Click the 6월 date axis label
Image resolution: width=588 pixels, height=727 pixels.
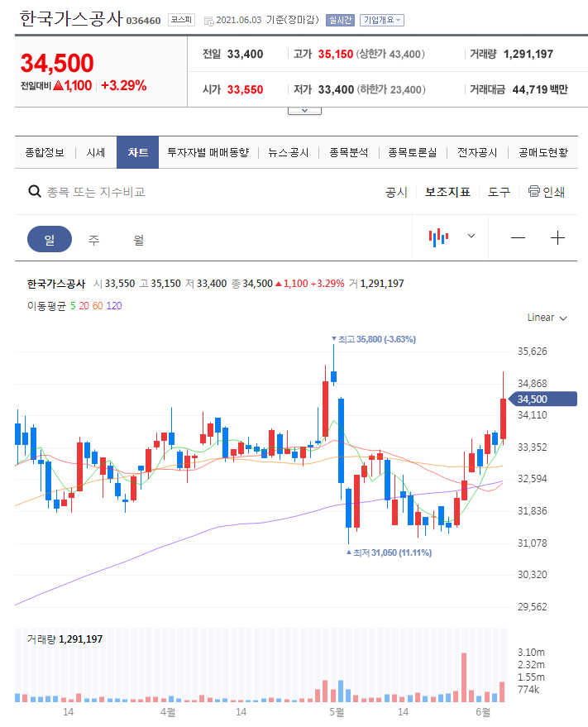coord(483,712)
